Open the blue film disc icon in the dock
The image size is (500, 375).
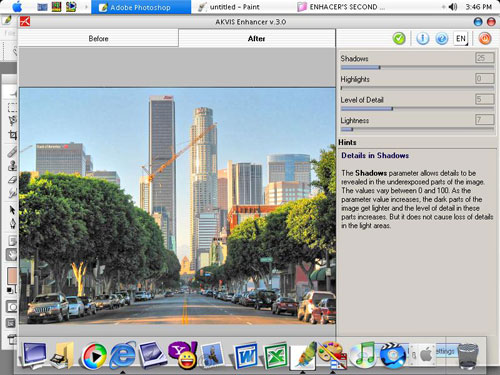[x=393, y=356]
